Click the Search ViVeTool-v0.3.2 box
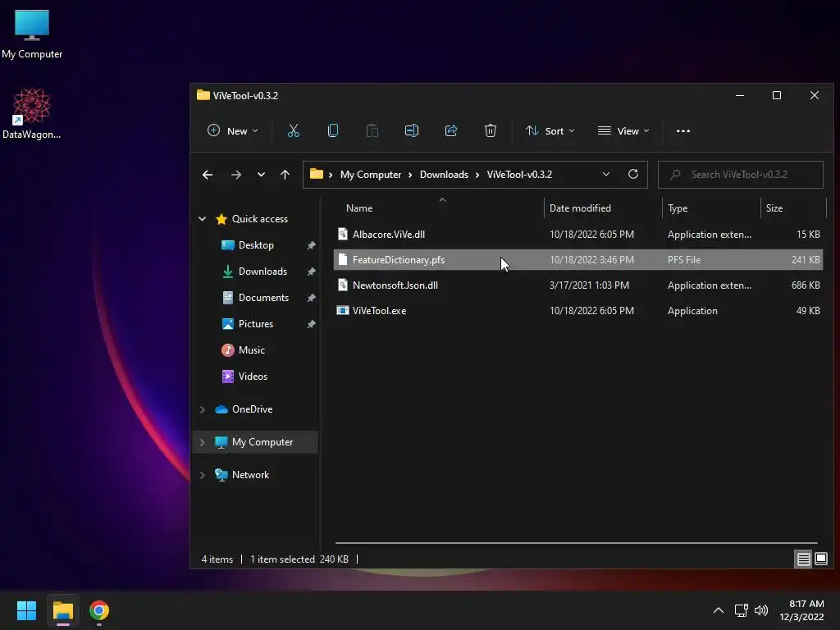 (741, 175)
